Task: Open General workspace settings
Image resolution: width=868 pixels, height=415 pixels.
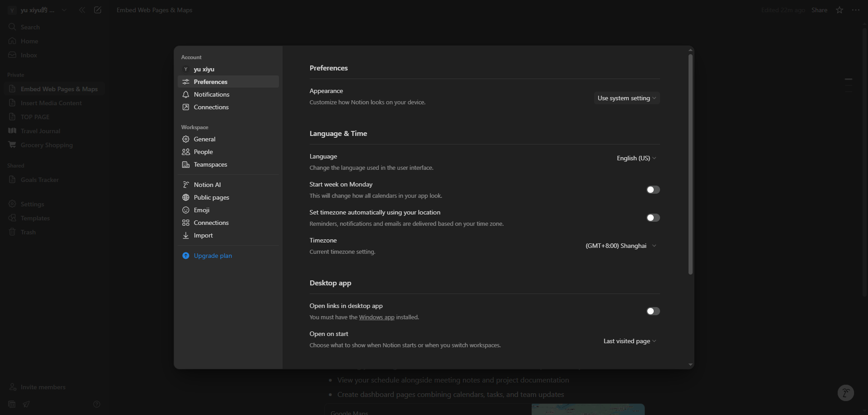Action: (x=228, y=139)
